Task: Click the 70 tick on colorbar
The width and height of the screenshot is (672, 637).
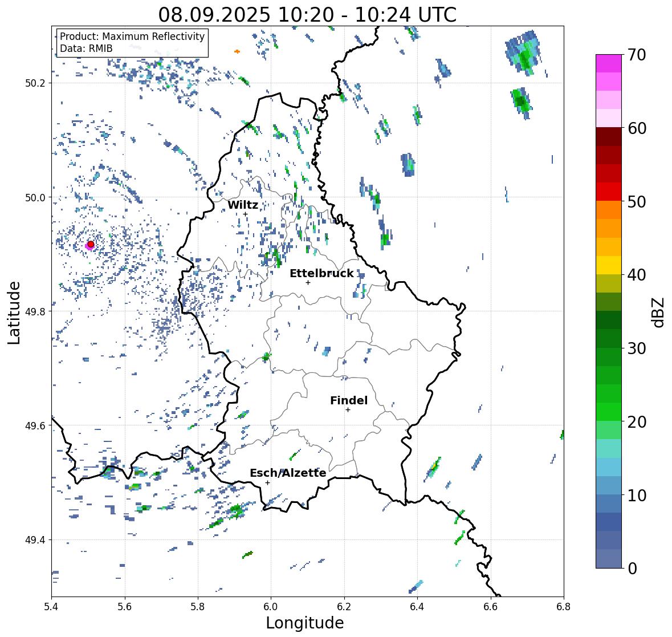Action: pos(637,55)
